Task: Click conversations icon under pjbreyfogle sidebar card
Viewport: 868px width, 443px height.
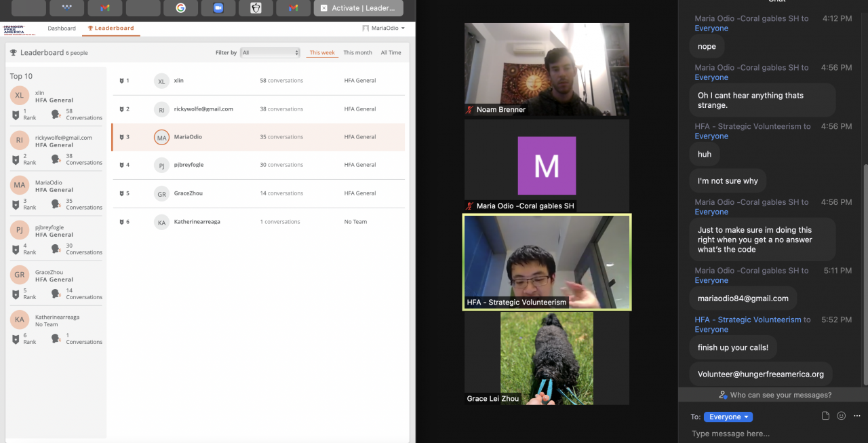Action: click(56, 250)
